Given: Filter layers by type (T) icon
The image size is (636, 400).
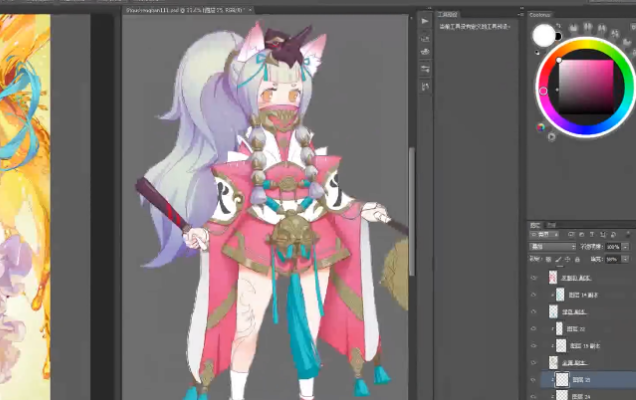Looking at the screenshot, I should click(592, 234).
